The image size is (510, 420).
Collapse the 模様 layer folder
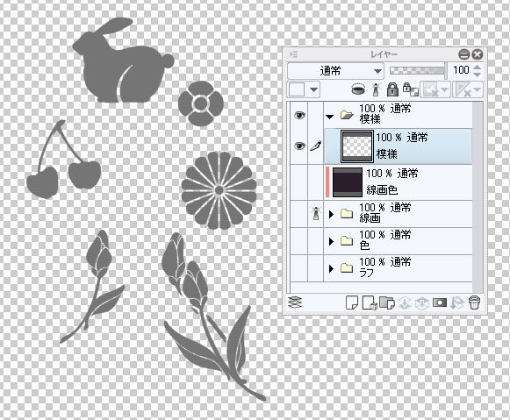tap(330, 117)
